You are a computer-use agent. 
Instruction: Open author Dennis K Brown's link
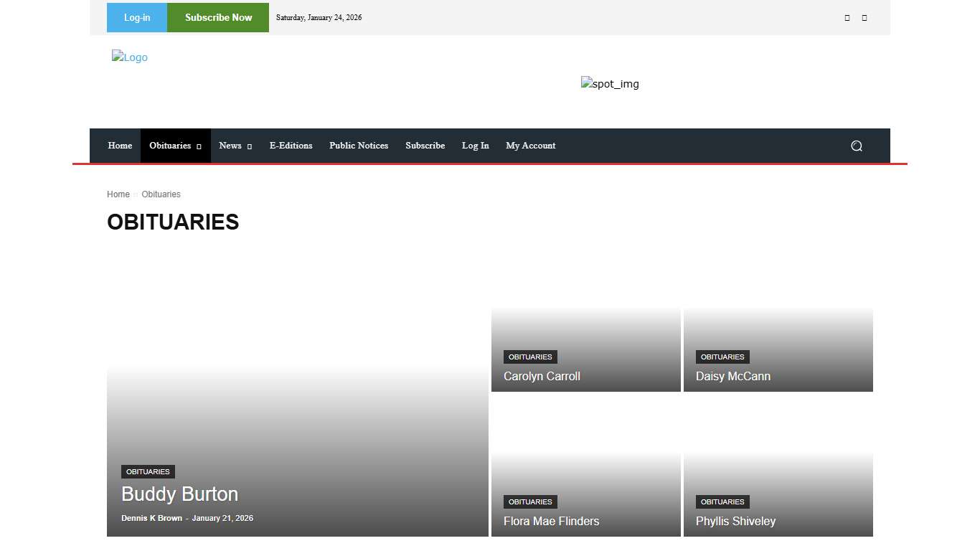click(x=151, y=518)
